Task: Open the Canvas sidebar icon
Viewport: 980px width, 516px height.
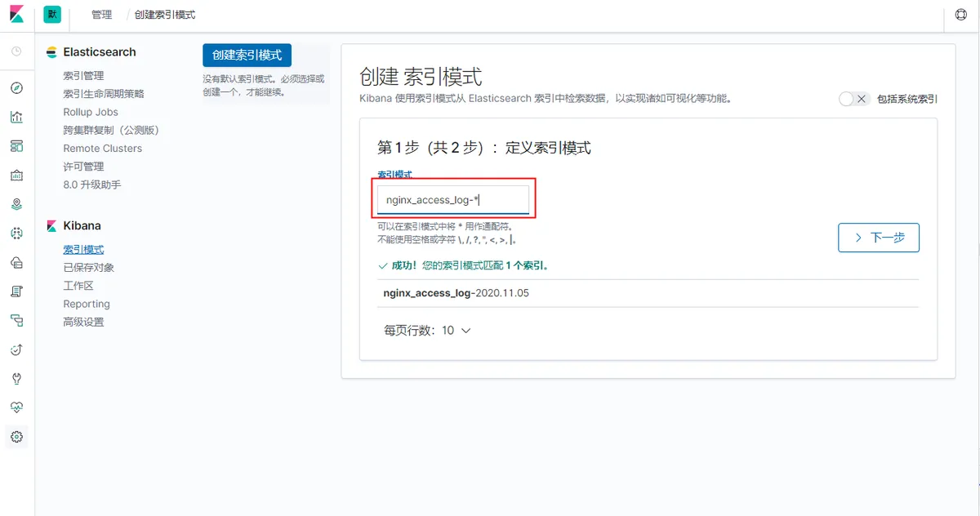Action: point(16,176)
